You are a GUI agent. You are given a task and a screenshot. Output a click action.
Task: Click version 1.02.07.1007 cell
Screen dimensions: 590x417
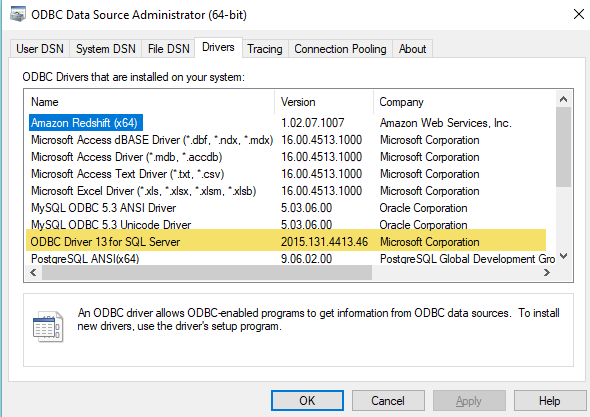[x=313, y=123]
